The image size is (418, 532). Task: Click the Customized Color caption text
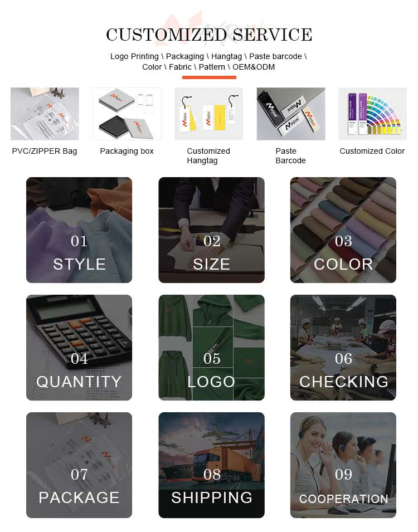[372, 151]
